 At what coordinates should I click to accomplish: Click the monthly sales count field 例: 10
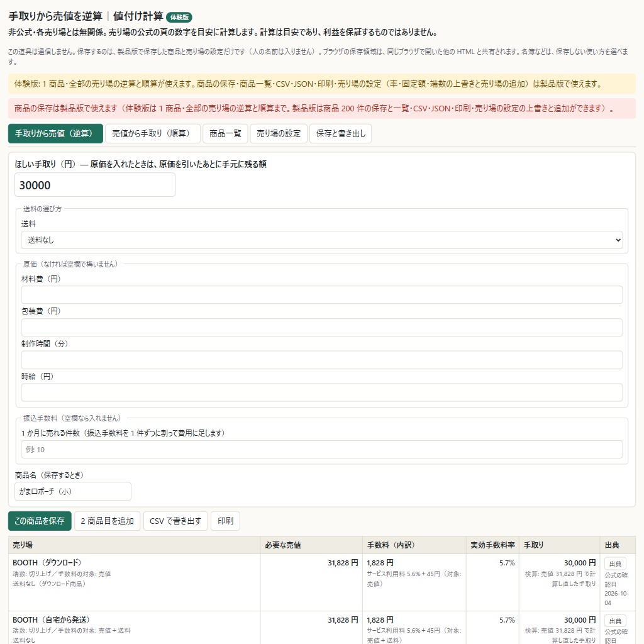322,449
